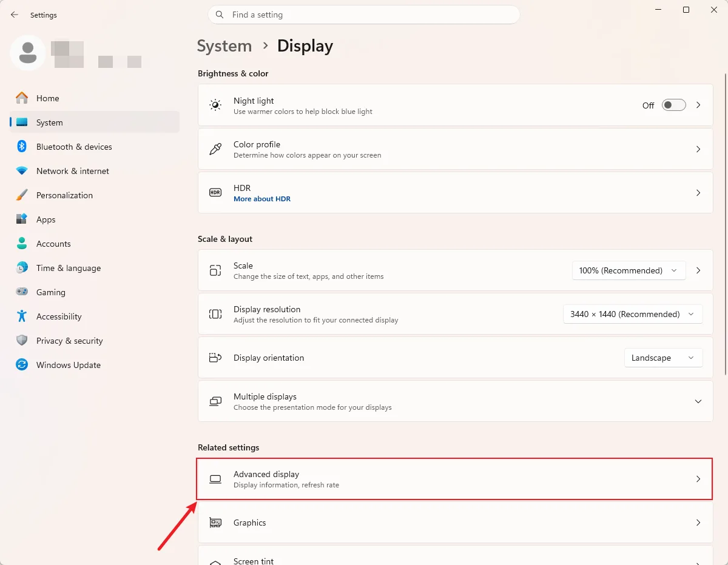Open the Display orientation Landscape dropdown
This screenshot has height=565, width=728.
[664, 358]
